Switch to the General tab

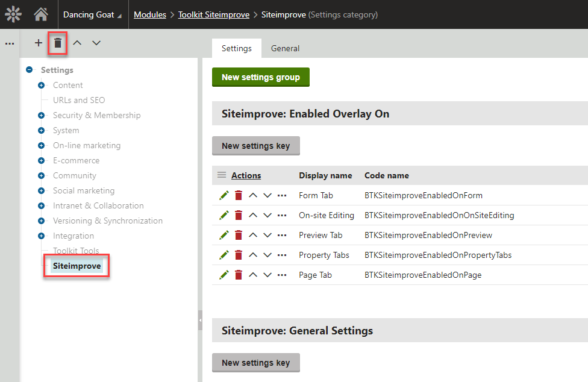click(x=286, y=48)
